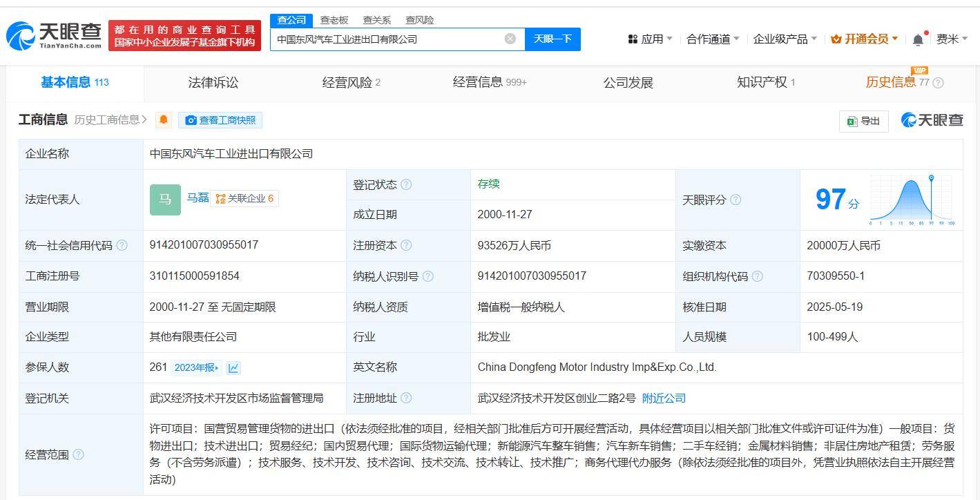980x500 pixels.
Task: Click the help icon next to 统一社会信用代码
Action: (x=122, y=245)
